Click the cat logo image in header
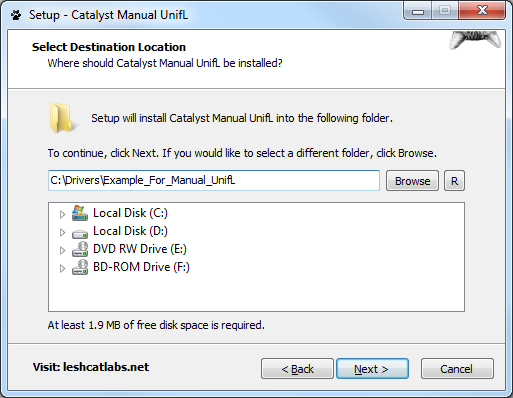Screen dimensions: 513x398 coord(476,41)
